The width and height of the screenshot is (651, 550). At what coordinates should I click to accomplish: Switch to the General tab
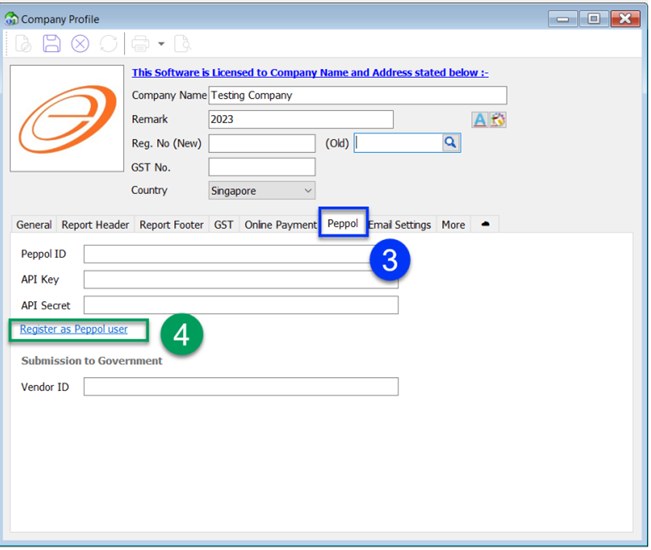(34, 225)
